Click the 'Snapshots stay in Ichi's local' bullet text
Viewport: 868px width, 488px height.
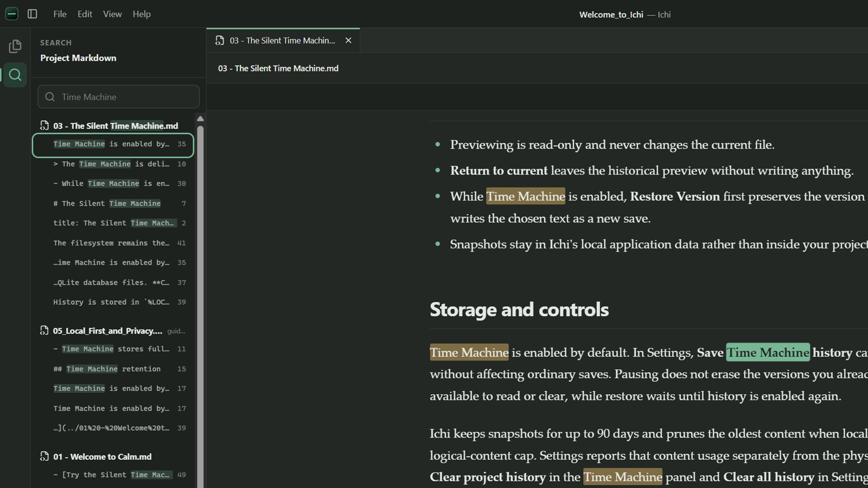point(659,244)
